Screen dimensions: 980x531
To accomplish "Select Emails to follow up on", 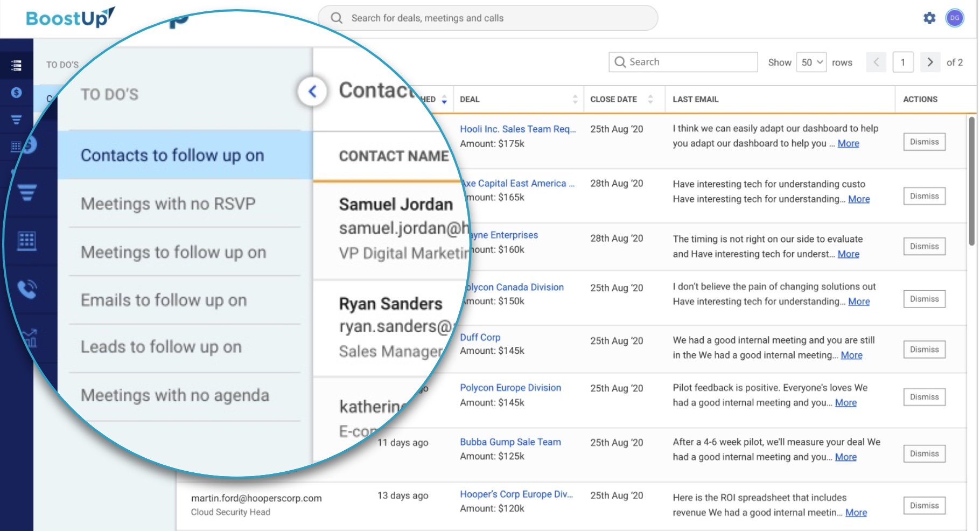I will [164, 300].
